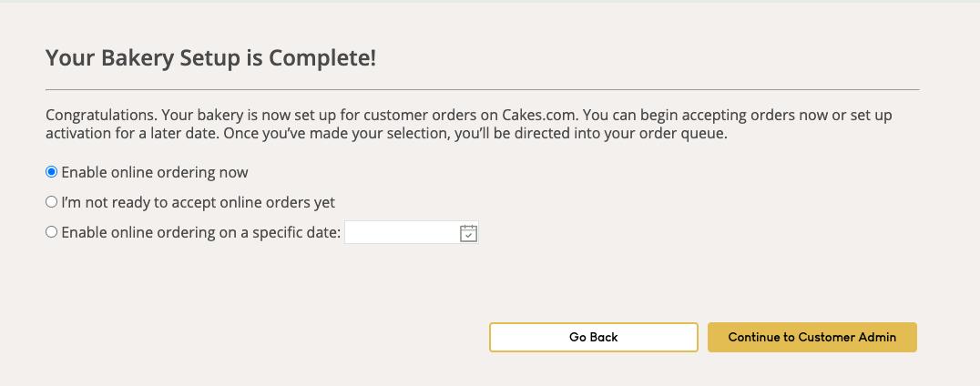Open the calendar date picker icon
The width and height of the screenshot is (980, 386).
pos(468,233)
